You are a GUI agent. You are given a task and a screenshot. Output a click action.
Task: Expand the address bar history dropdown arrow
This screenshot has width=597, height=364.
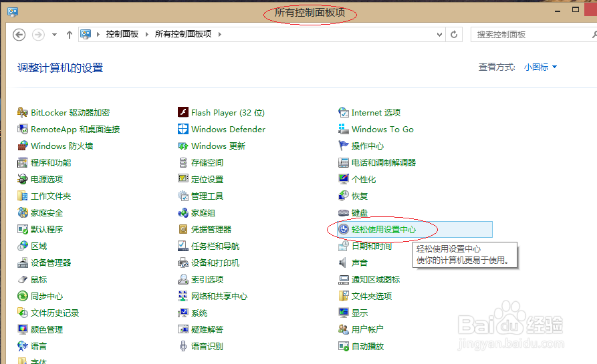439,35
